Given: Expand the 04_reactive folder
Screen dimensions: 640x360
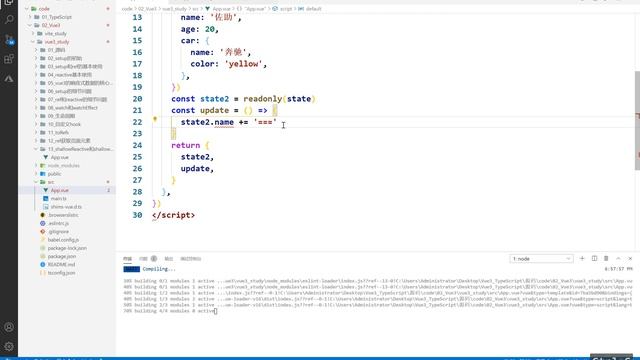Looking at the screenshot, I should (x=36, y=75).
